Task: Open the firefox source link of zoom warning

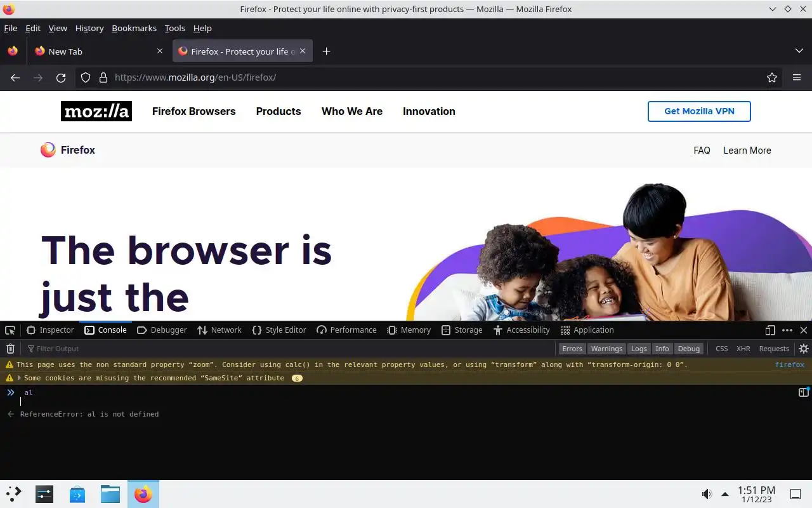Action: pyautogui.click(x=790, y=364)
